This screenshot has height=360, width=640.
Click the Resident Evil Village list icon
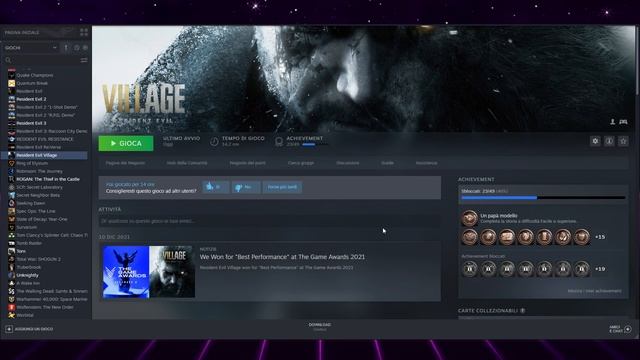point(11,155)
